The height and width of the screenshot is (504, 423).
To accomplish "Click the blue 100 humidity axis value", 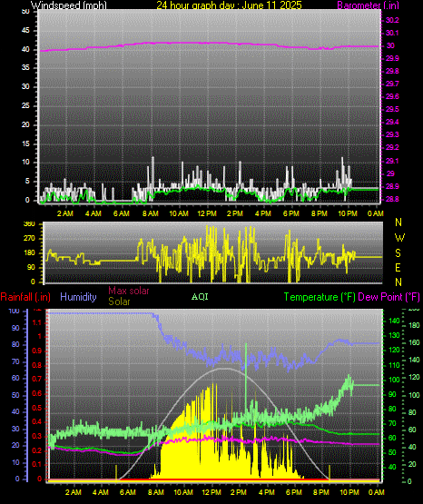I will 15,311.
